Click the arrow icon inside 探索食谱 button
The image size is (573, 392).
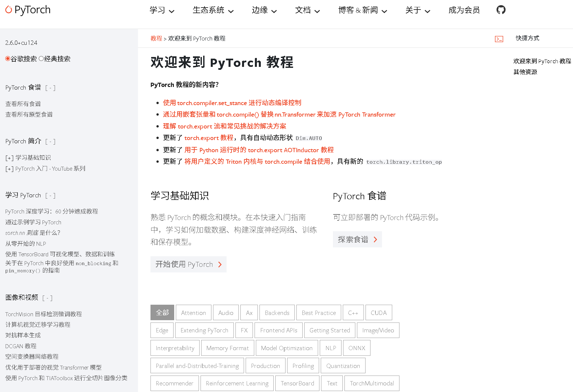pyautogui.click(x=375, y=239)
